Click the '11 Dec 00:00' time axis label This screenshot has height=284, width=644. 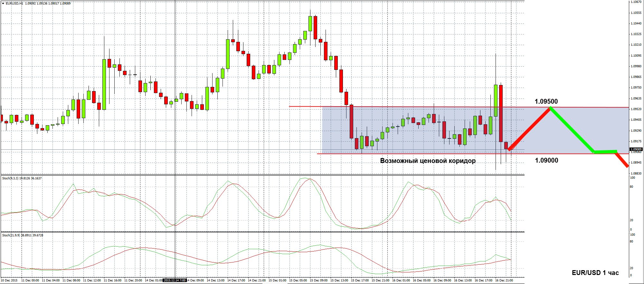30,280
